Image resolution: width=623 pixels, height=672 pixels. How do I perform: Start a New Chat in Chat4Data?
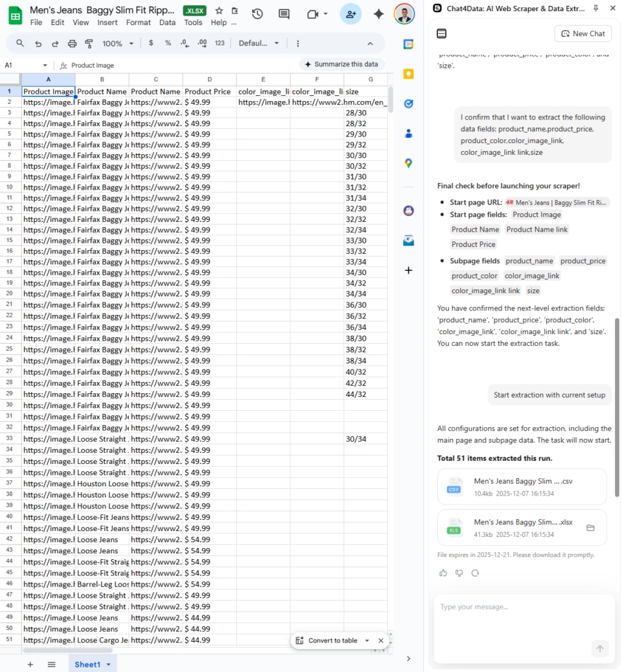(x=582, y=33)
